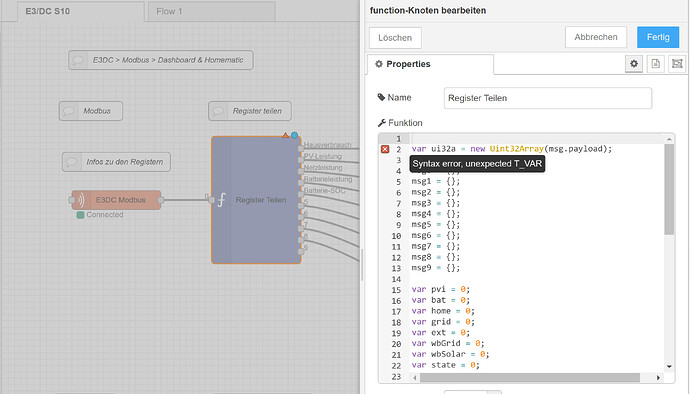Screen dimensions: 690x394
Task: Click code line 2 var ui32a
Action: tap(511, 149)
